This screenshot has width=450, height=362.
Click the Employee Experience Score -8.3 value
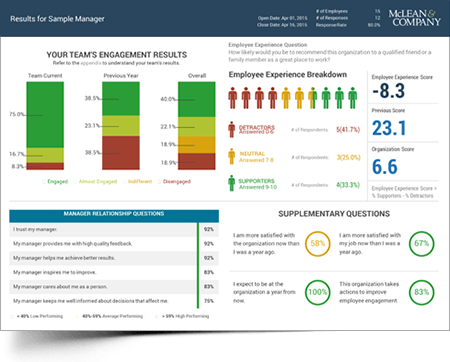(x=389, y=91)
